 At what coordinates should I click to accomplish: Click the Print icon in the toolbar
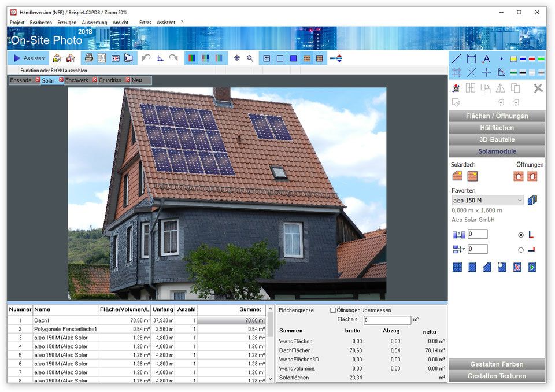tap(90, 57)
